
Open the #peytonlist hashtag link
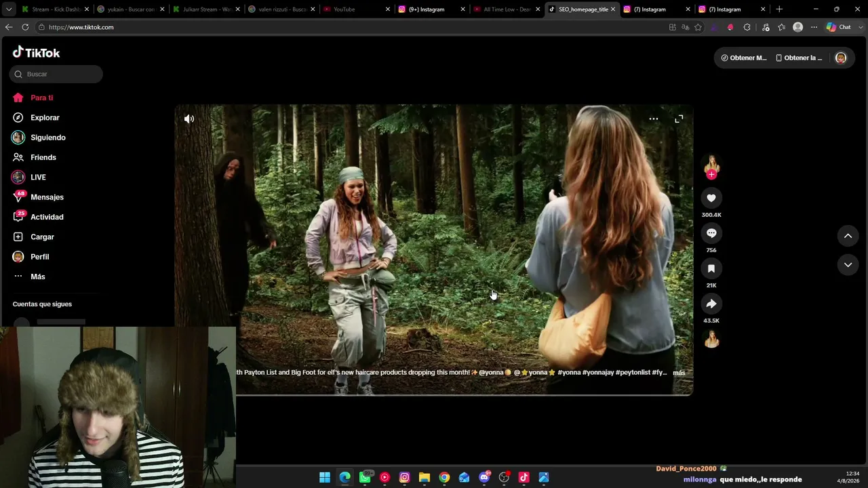(x=632, y=373)
